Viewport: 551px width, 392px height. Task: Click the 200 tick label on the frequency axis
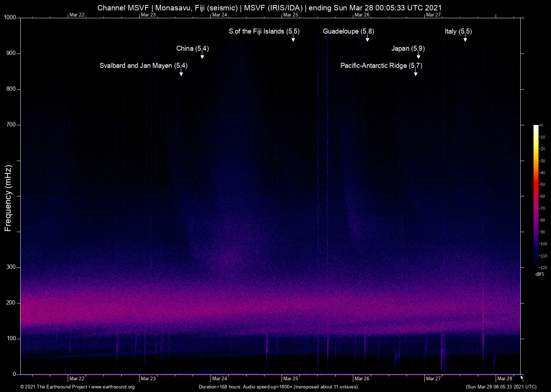[11, 303]
